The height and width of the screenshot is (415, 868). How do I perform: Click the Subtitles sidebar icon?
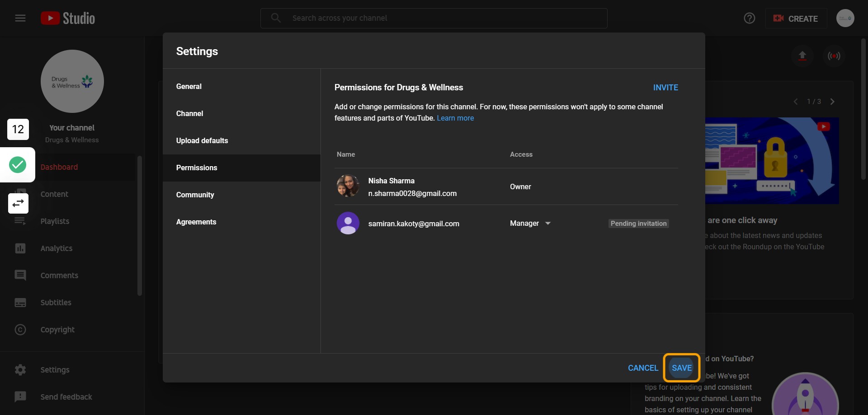(x=20, y=303)
